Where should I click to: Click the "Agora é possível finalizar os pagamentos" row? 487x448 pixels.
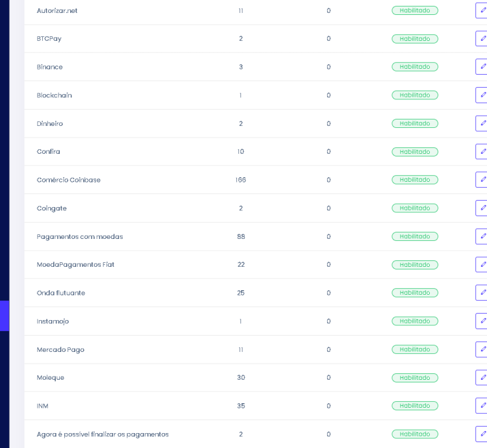pyautogui.click(x=103, y=434)
